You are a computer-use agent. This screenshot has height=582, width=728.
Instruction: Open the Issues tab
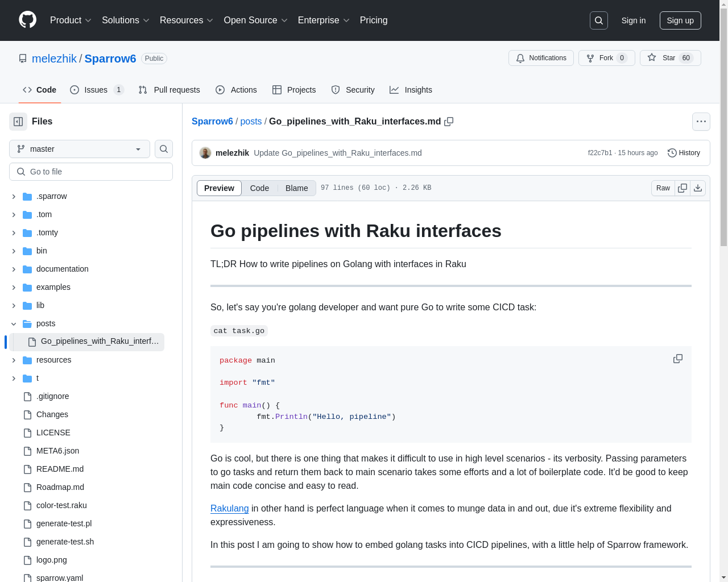pos(97,90)
